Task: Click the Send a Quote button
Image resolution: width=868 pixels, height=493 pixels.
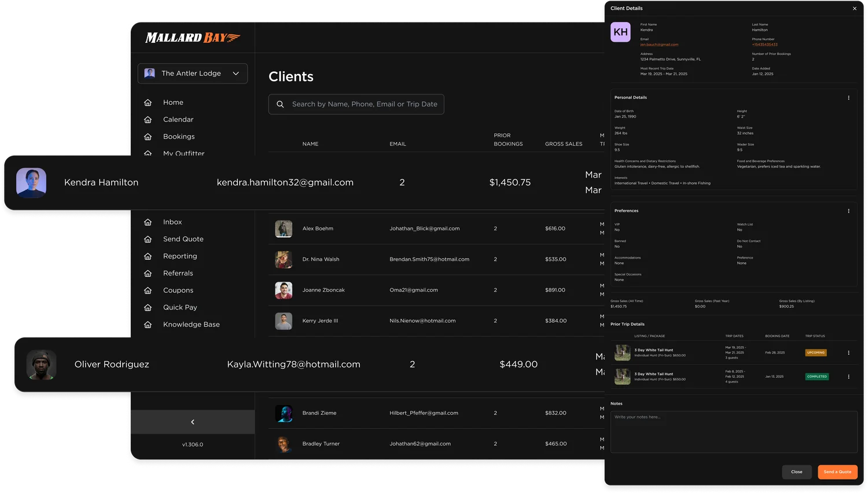Action: pos(837,472)
